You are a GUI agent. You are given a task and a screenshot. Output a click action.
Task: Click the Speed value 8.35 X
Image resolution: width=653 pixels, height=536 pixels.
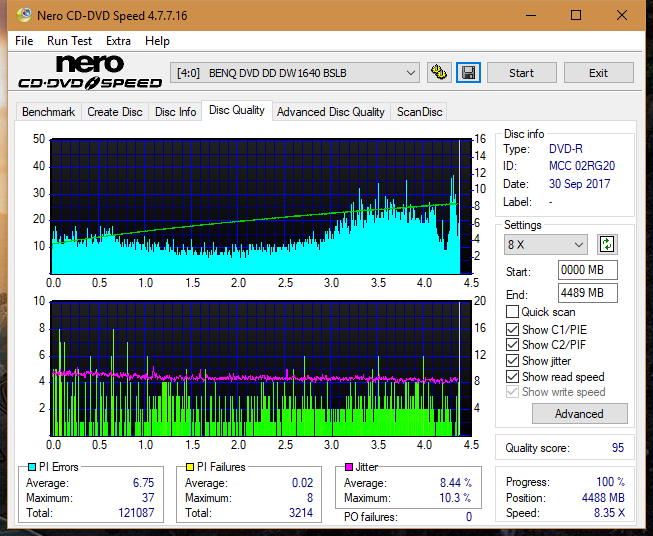tap(609, 513)
